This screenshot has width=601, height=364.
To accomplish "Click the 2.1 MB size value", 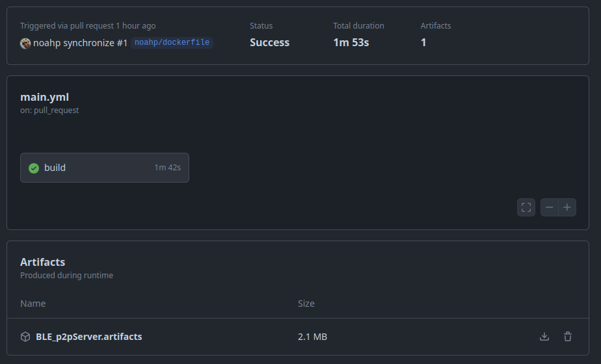I will (312, 337).
